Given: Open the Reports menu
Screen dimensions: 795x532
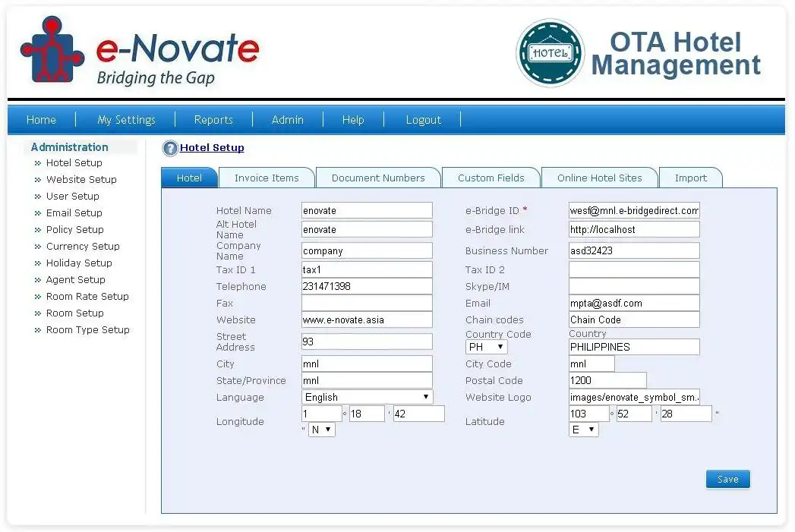Looking at the screenshot, I should [x=213, y=120].
